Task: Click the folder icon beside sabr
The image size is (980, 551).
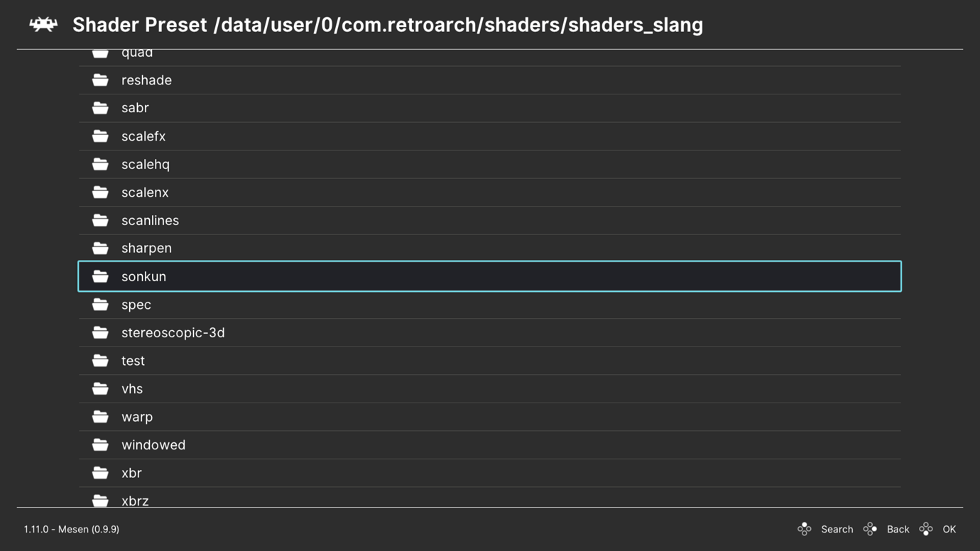Action: (100, 108)
